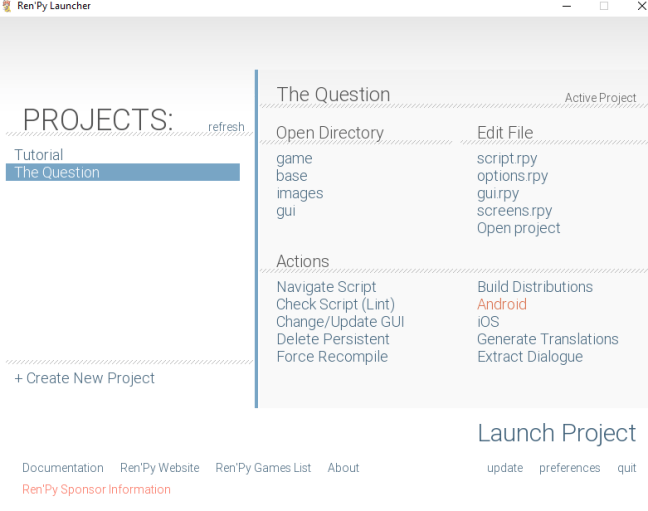Edit the script.rpy file
Screen dimensions: 648x511
507,158
